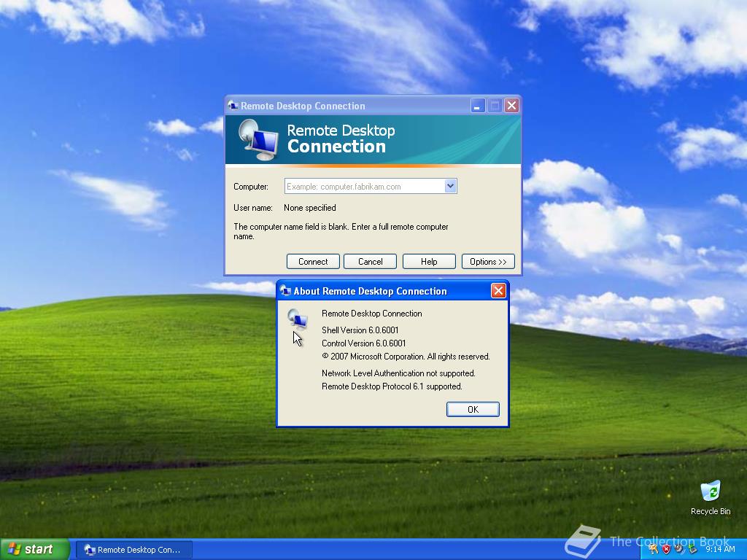Close the About Remote Desktop Connection dialog
Image resolution: width=747 pixels, height=560 pixels.
pos(498,290)
